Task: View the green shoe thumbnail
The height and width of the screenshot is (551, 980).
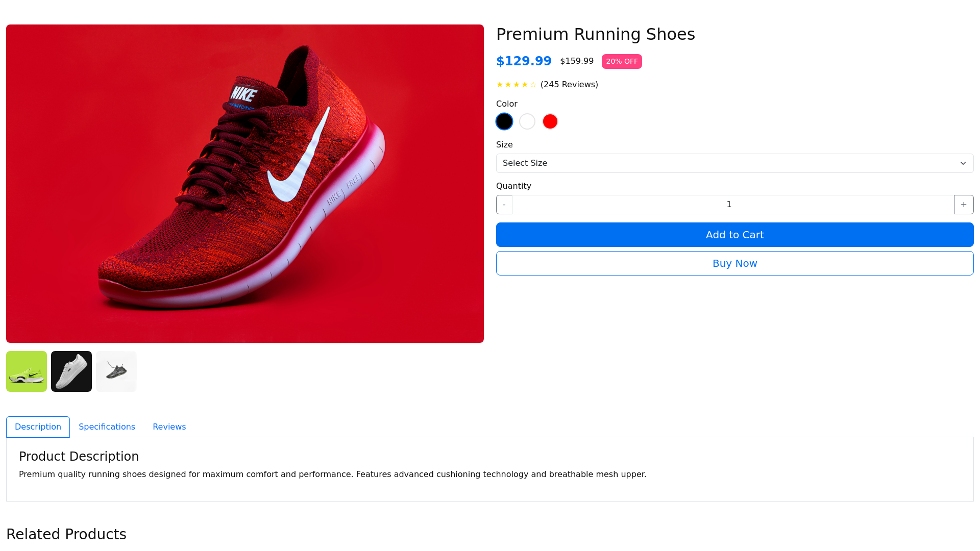Action: pyautogui.click(x=27, y=371)
